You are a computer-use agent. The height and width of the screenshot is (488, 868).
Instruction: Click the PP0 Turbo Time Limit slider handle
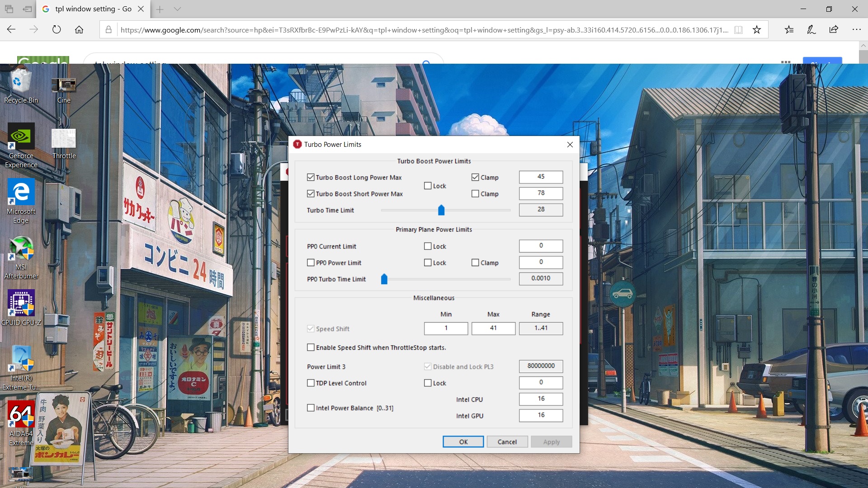point(384,279)
